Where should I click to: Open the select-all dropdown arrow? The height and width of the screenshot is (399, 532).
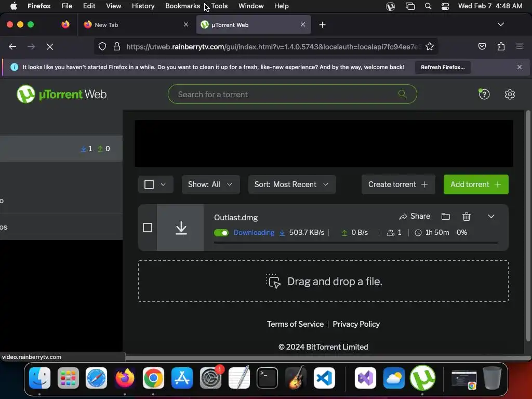tap(163, 184)
